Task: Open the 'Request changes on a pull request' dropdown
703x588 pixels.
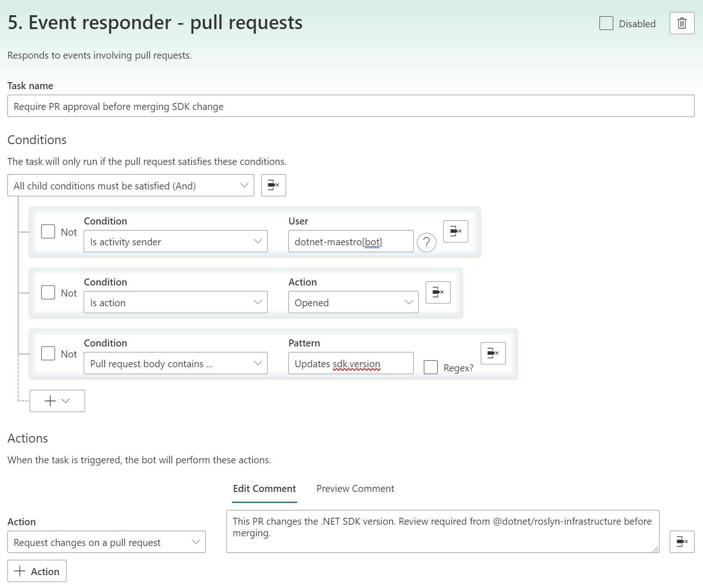Action: click(x=106, y=542)
